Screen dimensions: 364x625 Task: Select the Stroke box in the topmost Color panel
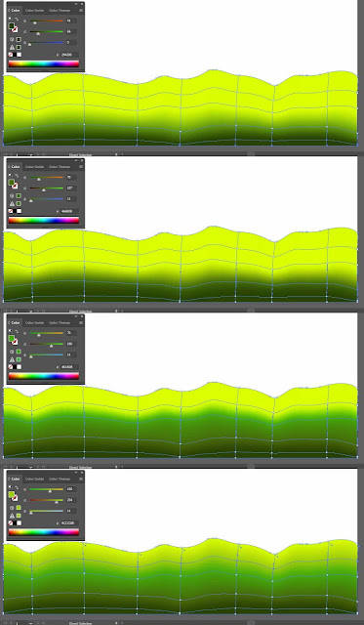pyautogui.click(x=16, y=30)
